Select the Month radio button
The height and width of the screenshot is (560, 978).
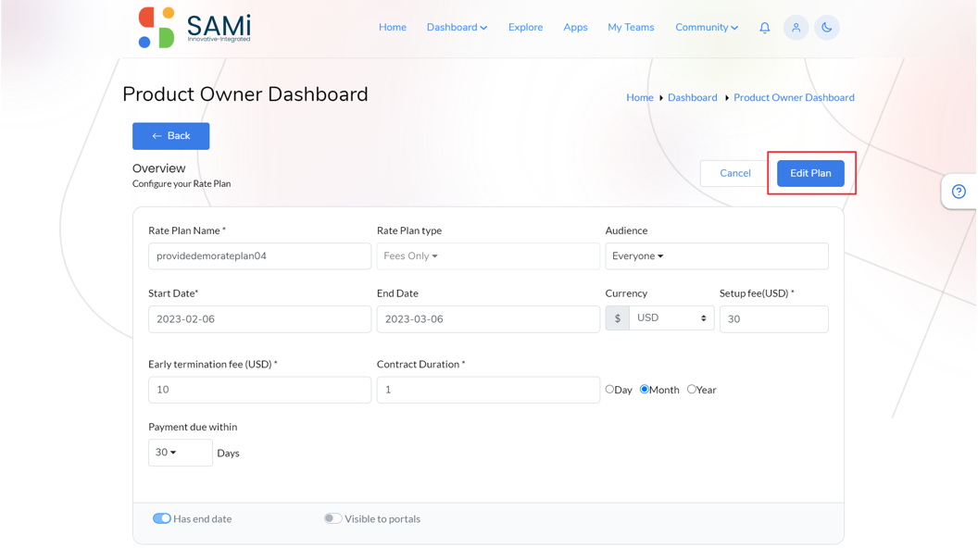(x=645, y=389)
